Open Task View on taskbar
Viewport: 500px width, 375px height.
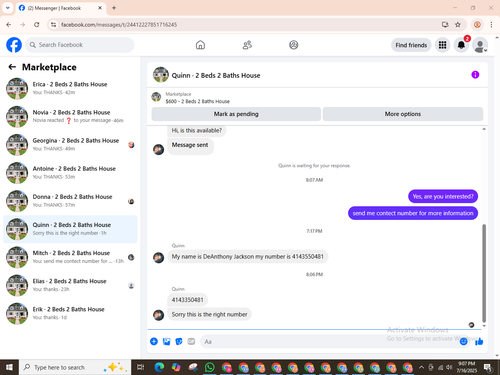click(x=141, y=367)
